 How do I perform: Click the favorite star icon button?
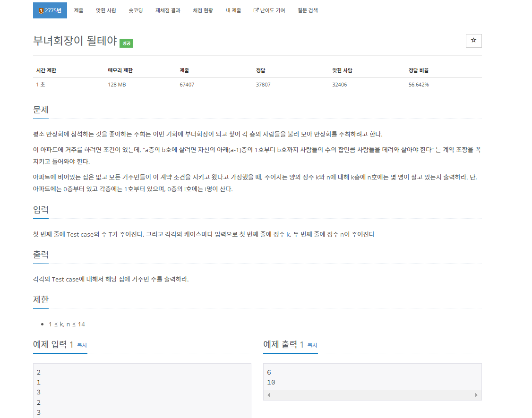tap(473, 41)
